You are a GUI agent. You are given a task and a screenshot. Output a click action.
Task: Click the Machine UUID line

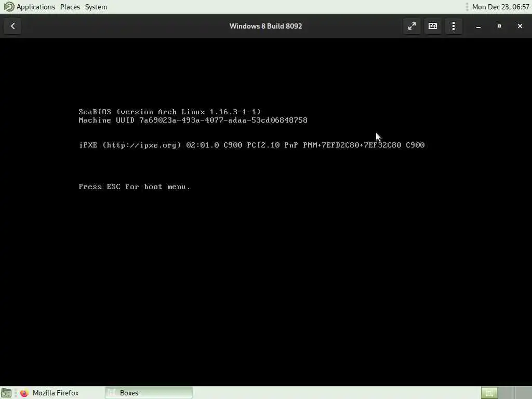pyautogui.click(x=193, y=120)
